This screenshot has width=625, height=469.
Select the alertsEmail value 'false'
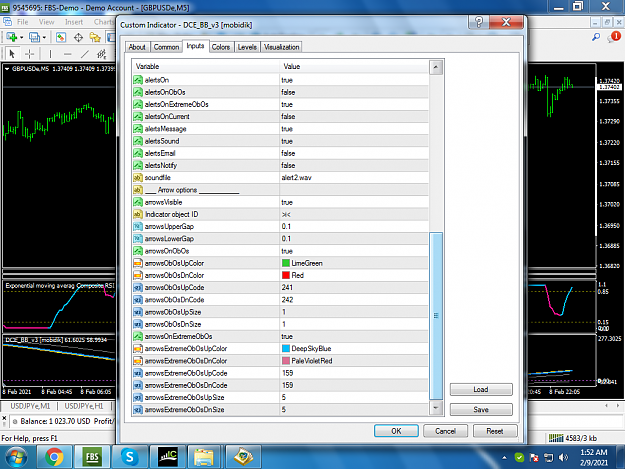[x=288, y=153]
